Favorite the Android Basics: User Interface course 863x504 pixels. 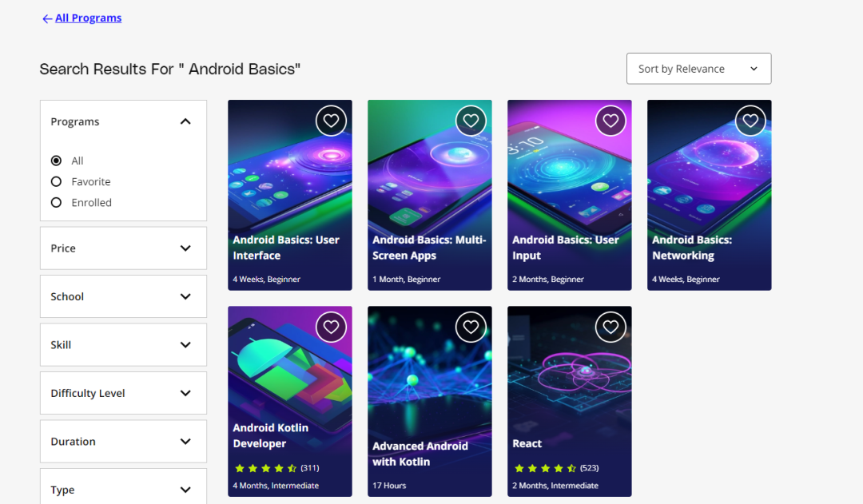click(x=331, y=121)
